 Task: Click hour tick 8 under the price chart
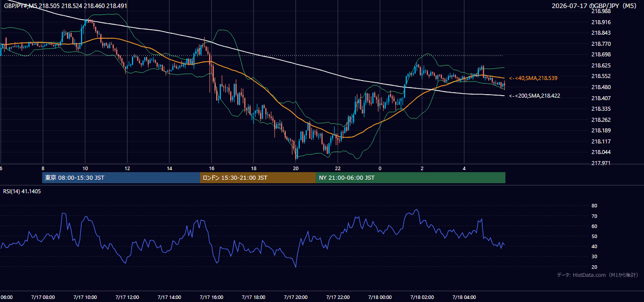click(x=43, y=169)
